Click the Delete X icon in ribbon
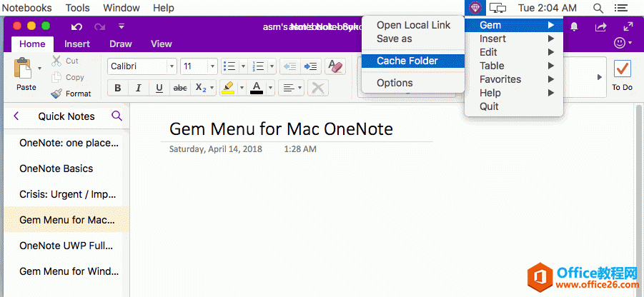The image size is (644, 297). point(318,88)
